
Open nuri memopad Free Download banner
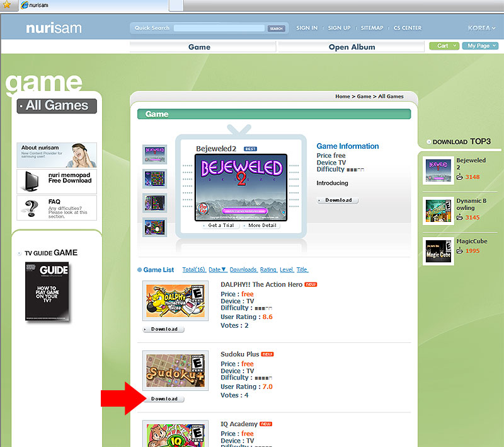(x=57, y=182)
